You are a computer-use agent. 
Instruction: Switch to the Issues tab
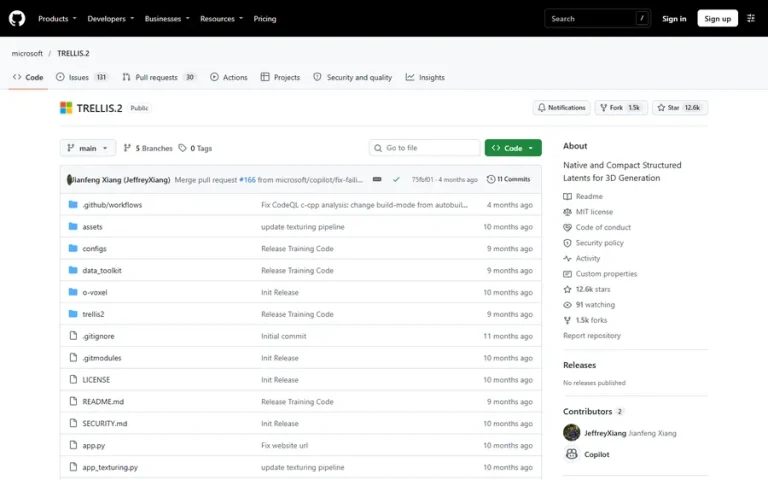[81, 77]
